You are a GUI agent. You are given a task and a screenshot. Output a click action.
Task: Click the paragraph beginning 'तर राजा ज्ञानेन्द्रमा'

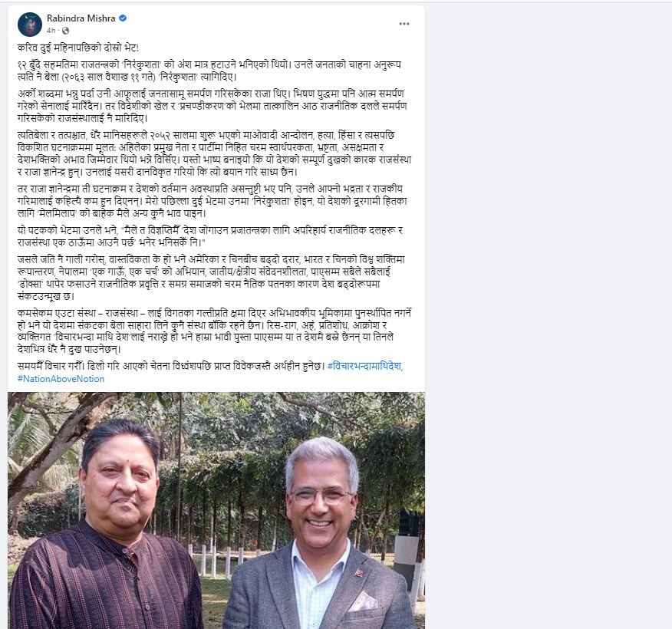[212, 201]
